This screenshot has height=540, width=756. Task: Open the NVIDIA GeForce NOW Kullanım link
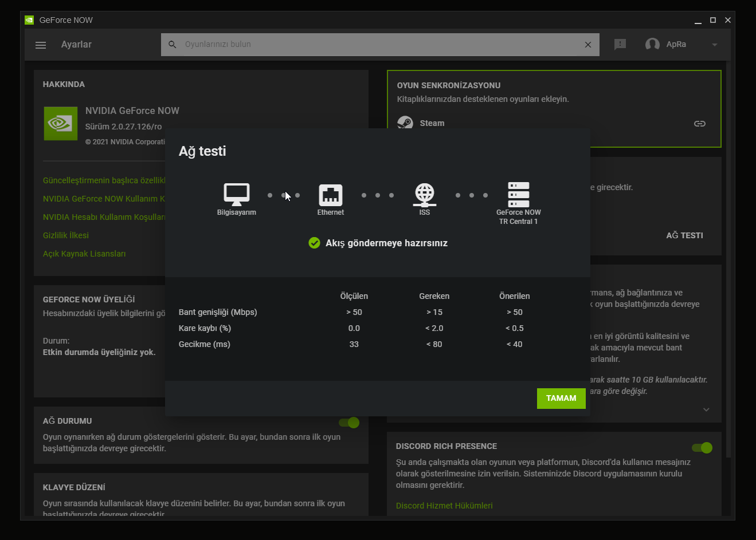tap(104, 199)
